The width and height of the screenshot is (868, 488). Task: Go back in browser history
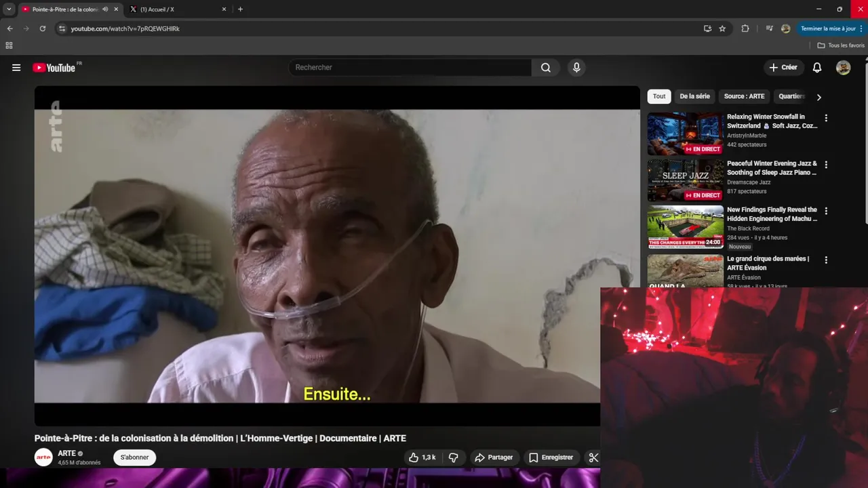click(9, 28)
